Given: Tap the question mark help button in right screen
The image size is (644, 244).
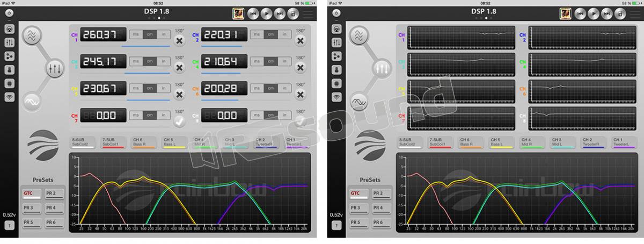Looking at the screenshot, I should 336,226.
